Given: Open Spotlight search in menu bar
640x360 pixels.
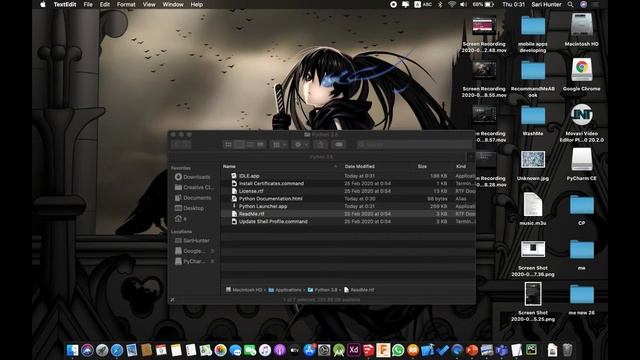Looking at the screenshot, I should coord(570,4).
